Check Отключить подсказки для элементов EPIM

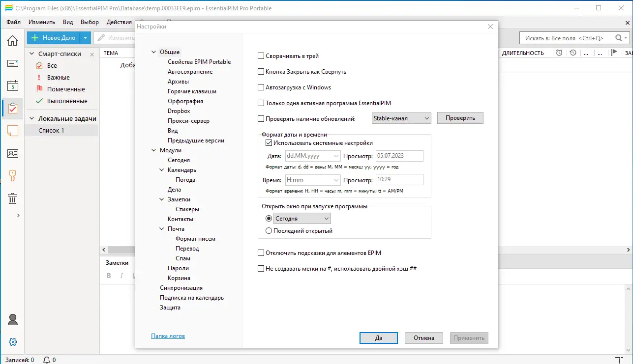[x=261, y=253]
